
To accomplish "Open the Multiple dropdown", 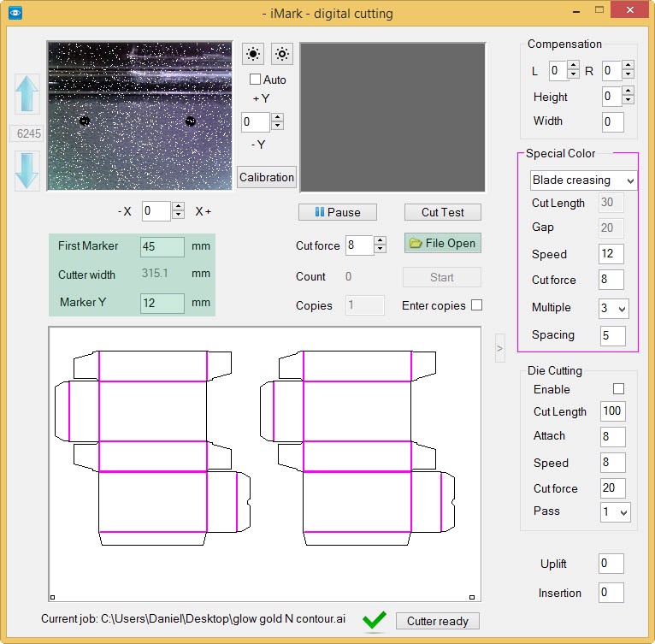I will [x=614, y=309].
